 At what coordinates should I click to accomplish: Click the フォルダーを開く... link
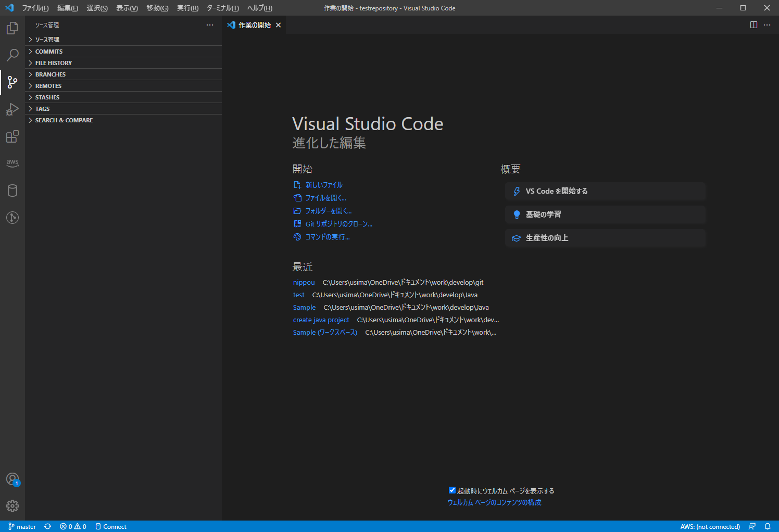click(328, 211)
